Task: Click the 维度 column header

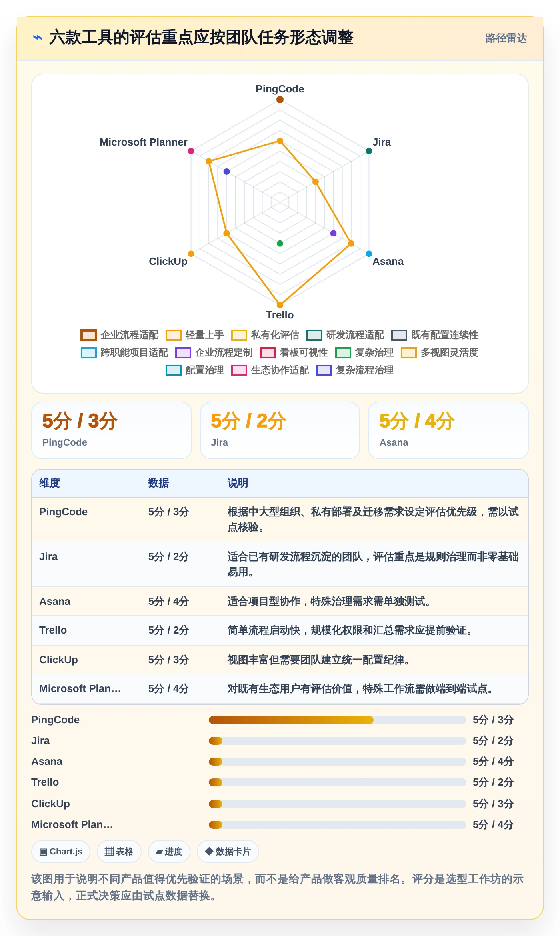Action: pos(50,483)
